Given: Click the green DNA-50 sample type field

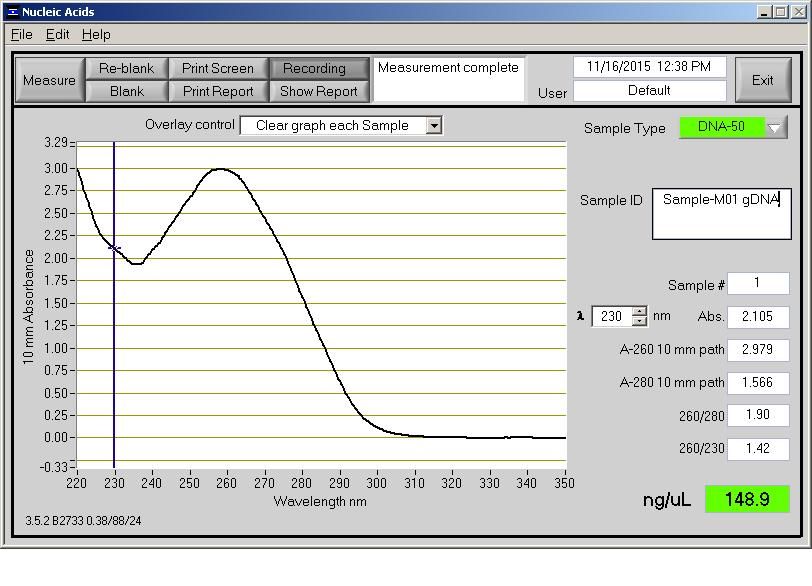Looking at the screenshot, I should [x=722, y=127].
